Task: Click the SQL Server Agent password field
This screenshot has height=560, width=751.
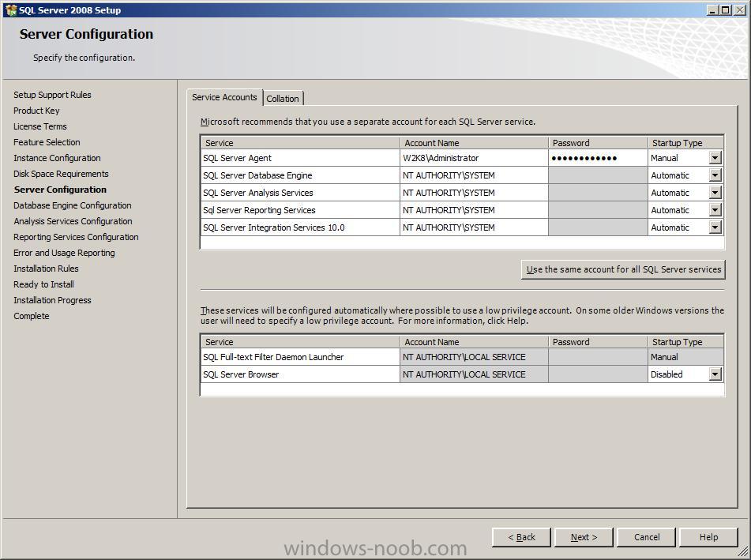Action: coord(598,158)
